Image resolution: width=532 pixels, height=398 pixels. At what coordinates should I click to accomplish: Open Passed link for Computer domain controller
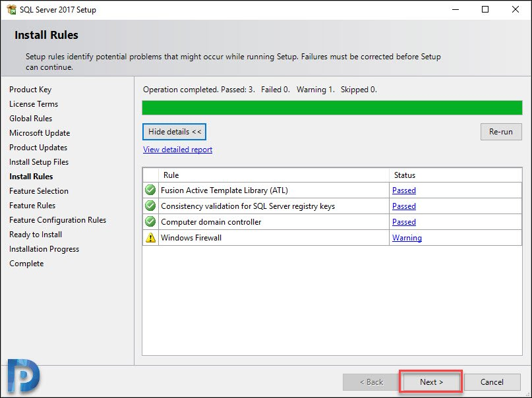(403, 222)
